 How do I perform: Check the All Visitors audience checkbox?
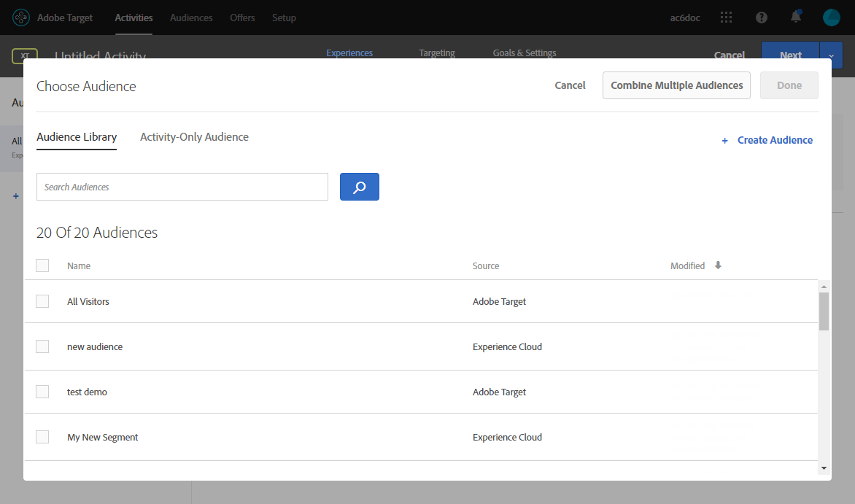click(42, 301)
